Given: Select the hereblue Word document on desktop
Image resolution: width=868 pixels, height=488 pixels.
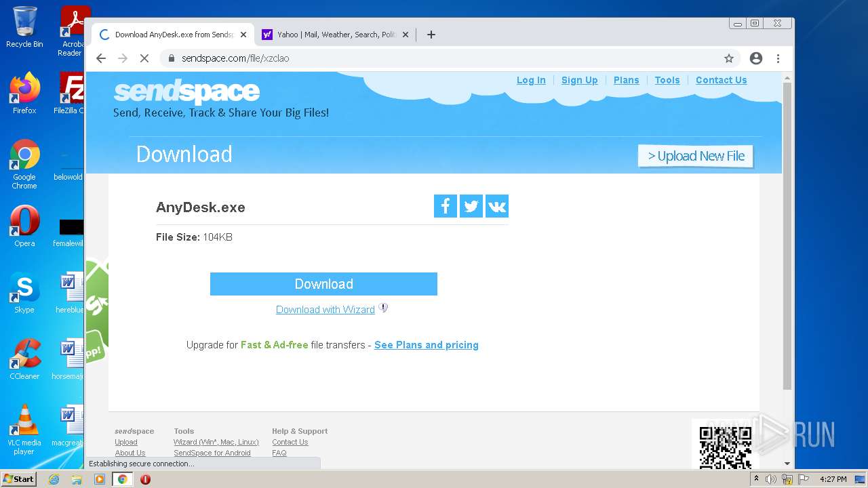Looking at the screenshot, I should tap(70, 293).
